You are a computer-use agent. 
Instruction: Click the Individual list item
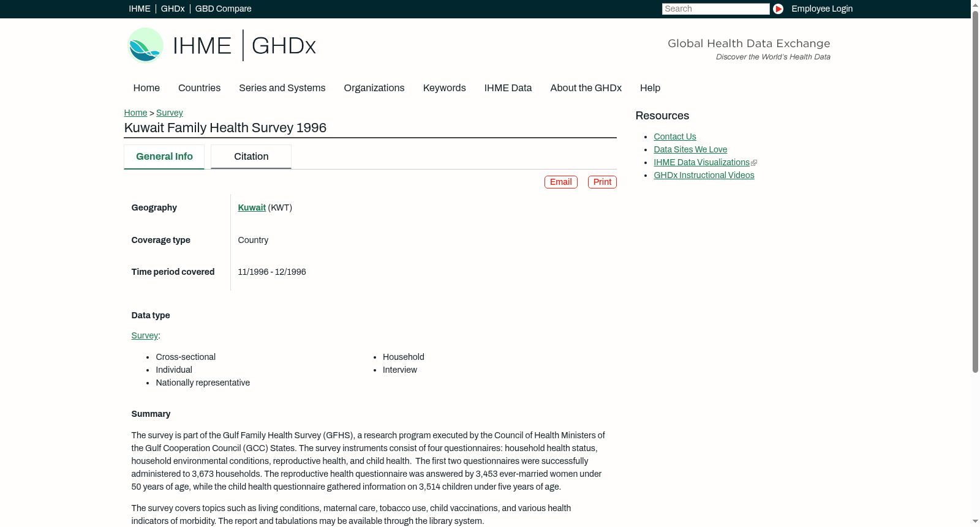point(174,370)
